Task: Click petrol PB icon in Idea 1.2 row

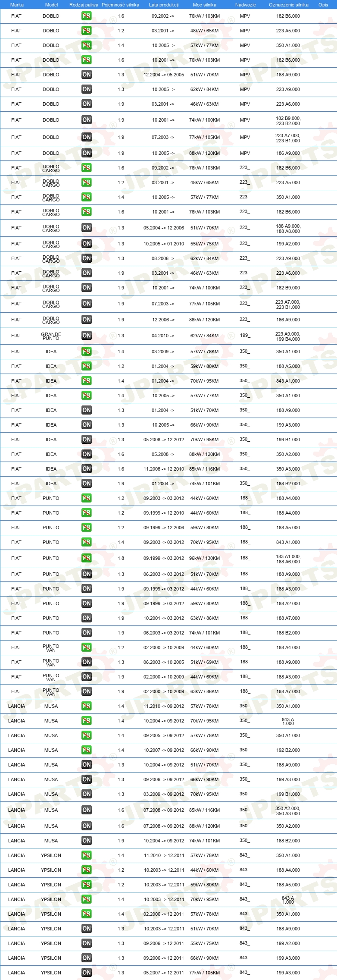Action: point(87,366)
